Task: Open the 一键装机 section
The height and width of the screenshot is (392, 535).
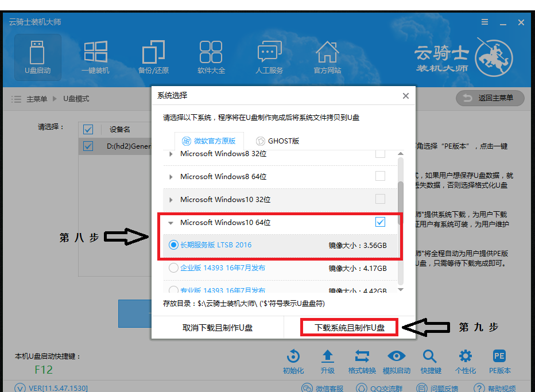Action: click(x=95, y=57)
